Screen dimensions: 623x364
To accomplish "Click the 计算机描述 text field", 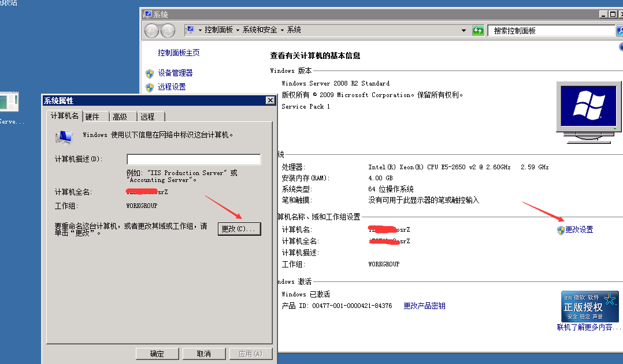I will 194,159.
